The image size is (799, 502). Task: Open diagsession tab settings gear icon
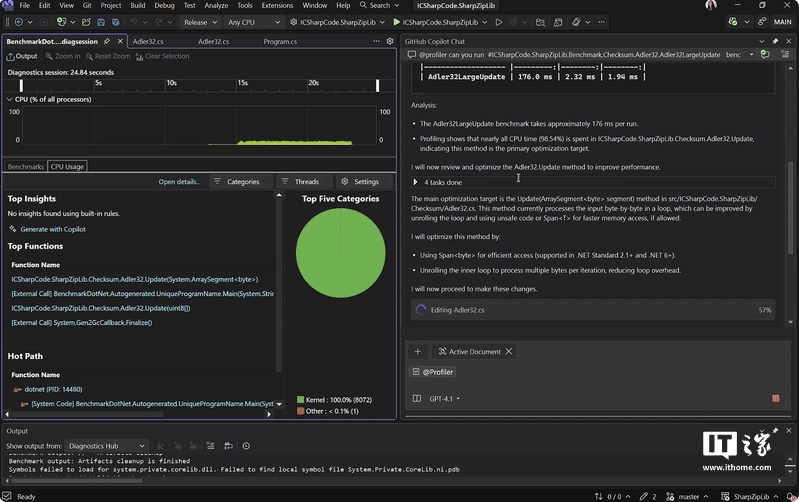click(x=390, y=41)
